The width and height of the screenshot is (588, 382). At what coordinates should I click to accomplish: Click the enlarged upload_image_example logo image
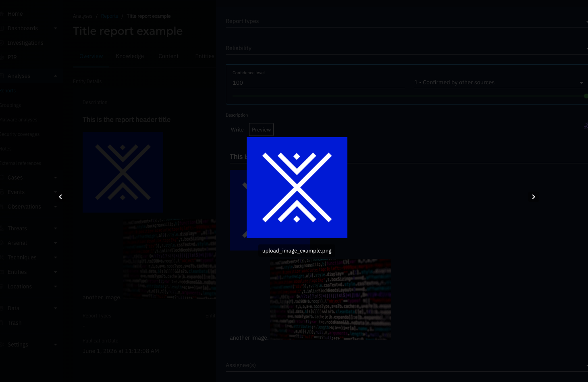tap(297, 188)
